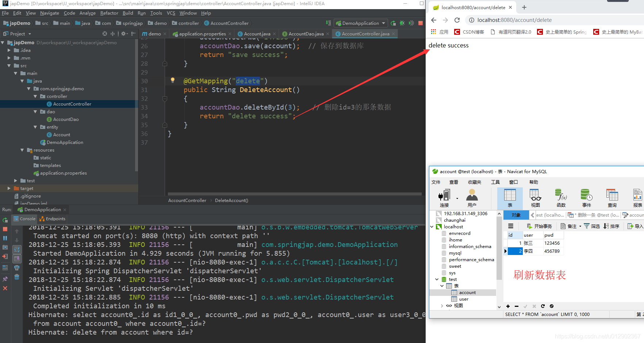Click Scroll from Source icon in Project panel
Viewport: 644px width, 343px height.
(x=105, y=34)
